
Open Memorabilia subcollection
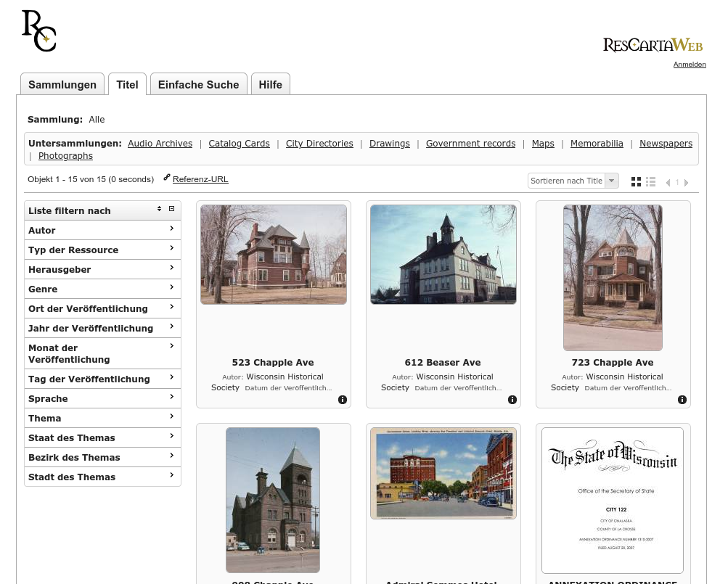(597, 144)
